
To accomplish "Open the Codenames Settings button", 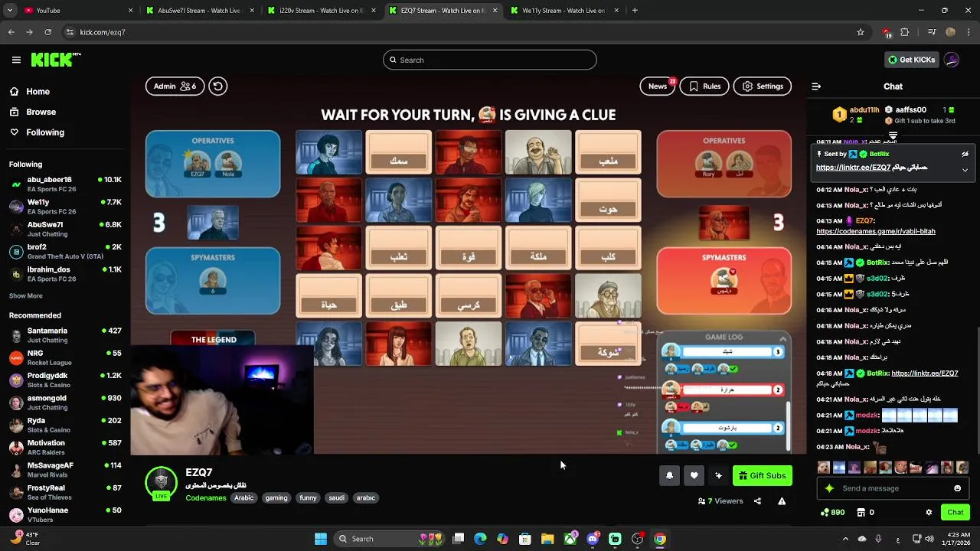I will [762, 86].
